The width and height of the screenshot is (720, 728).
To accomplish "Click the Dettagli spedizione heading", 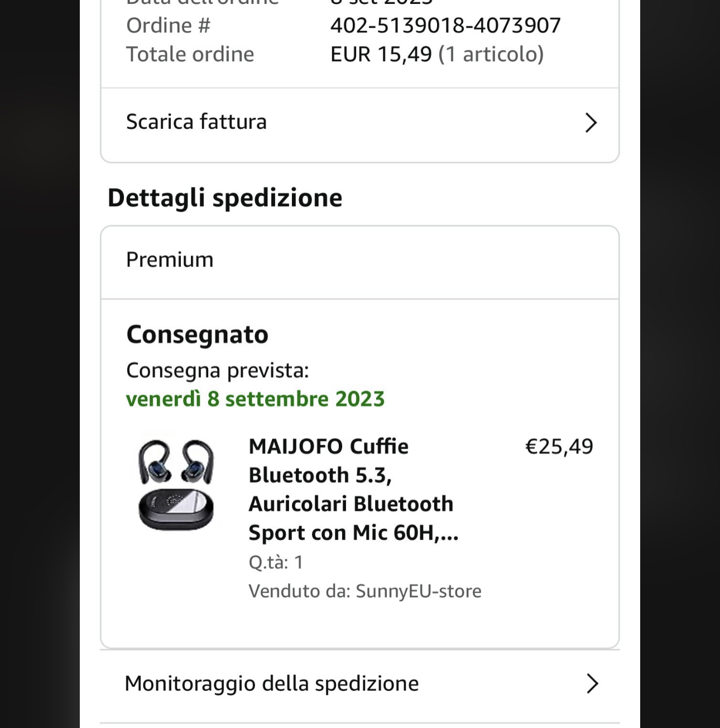I will [x=225, y=198].
